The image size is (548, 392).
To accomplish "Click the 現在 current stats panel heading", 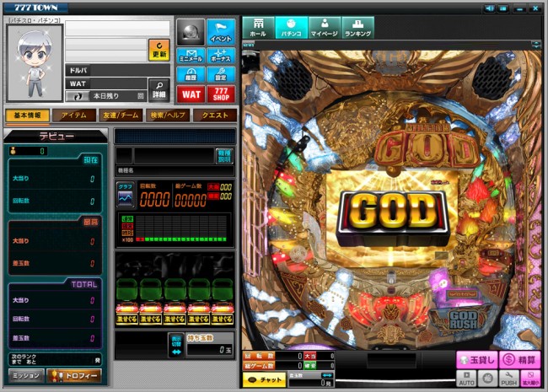I will click(x=90, y=160).
